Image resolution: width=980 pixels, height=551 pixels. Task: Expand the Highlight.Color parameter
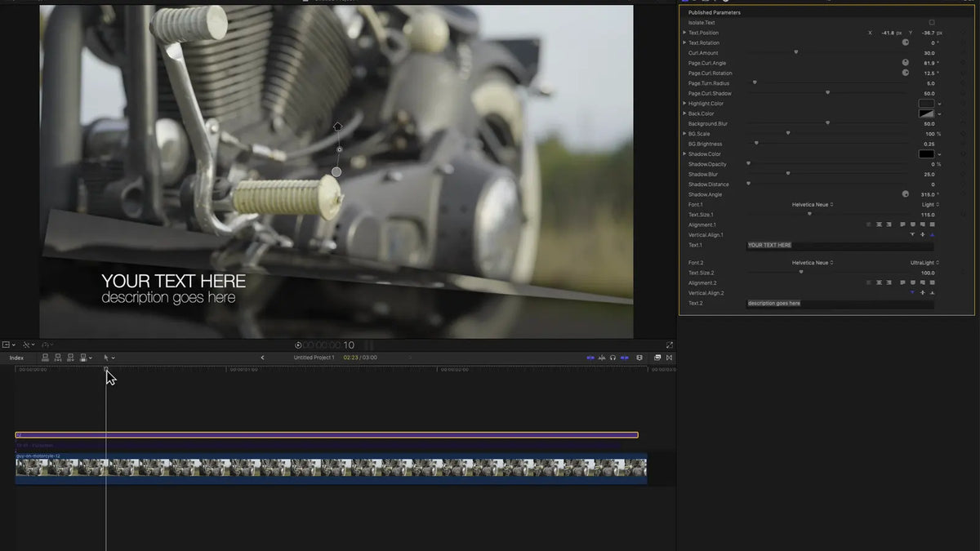click(684, 104)
